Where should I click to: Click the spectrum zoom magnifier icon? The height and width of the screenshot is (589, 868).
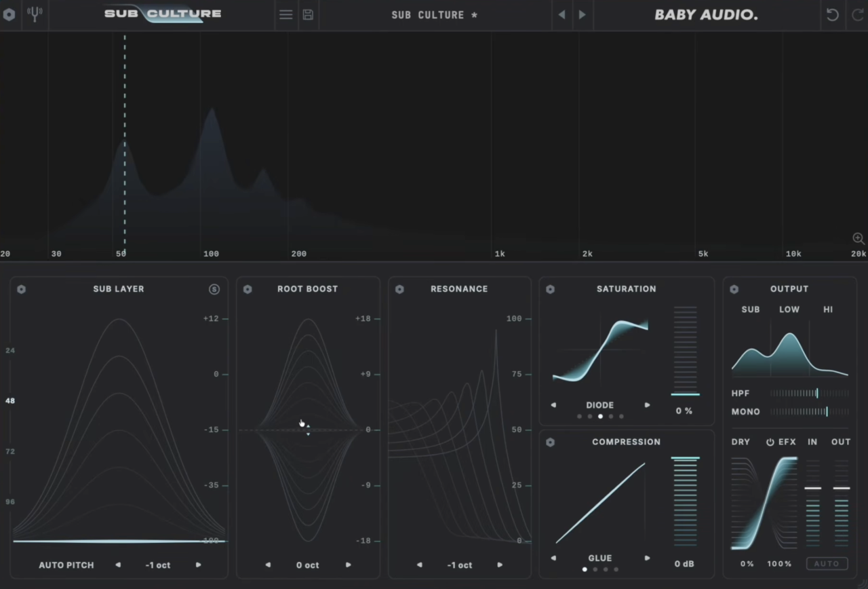pyautogui.click(x=859, y=238)
